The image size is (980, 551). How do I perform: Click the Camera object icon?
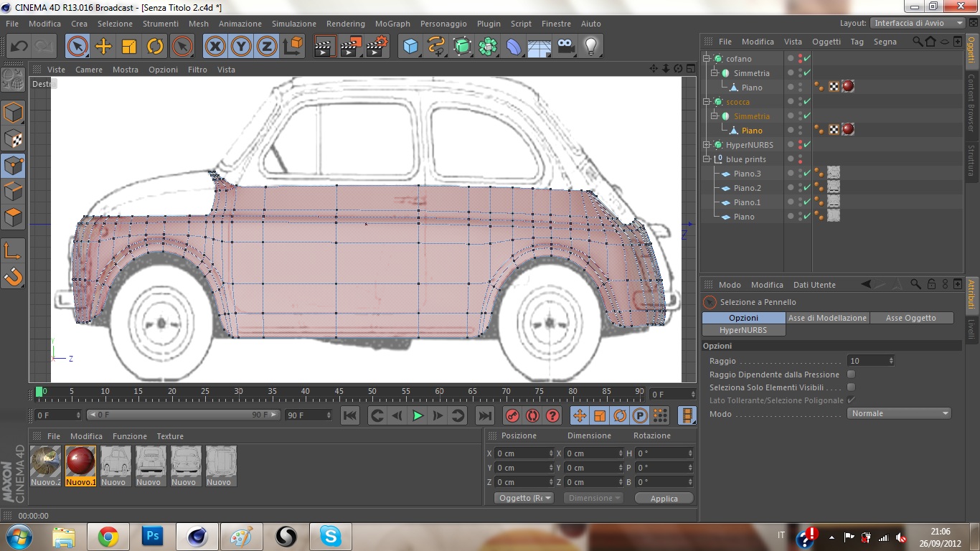tap(565, 47)
